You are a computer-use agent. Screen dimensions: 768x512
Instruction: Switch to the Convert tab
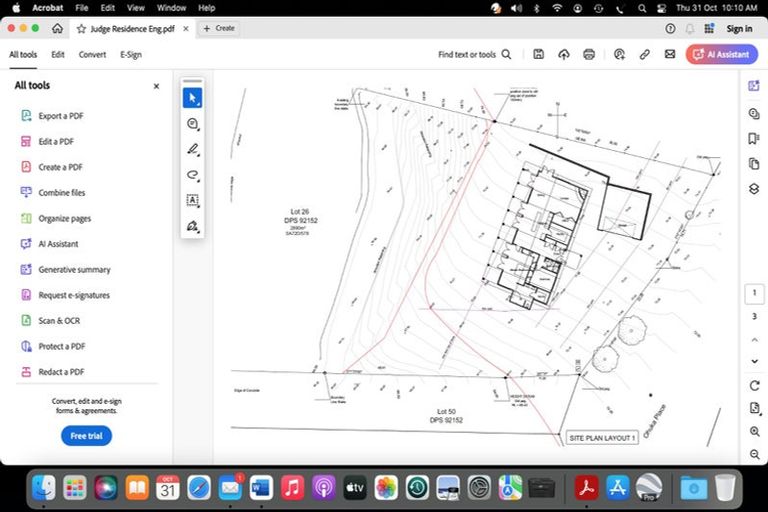pyautogui.click(x=92, y=55)
